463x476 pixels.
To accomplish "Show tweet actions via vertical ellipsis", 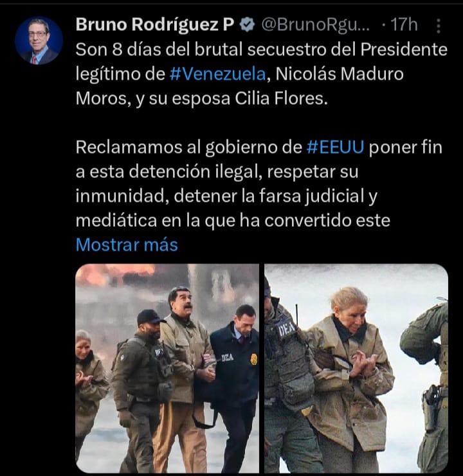I will point(438,26).
